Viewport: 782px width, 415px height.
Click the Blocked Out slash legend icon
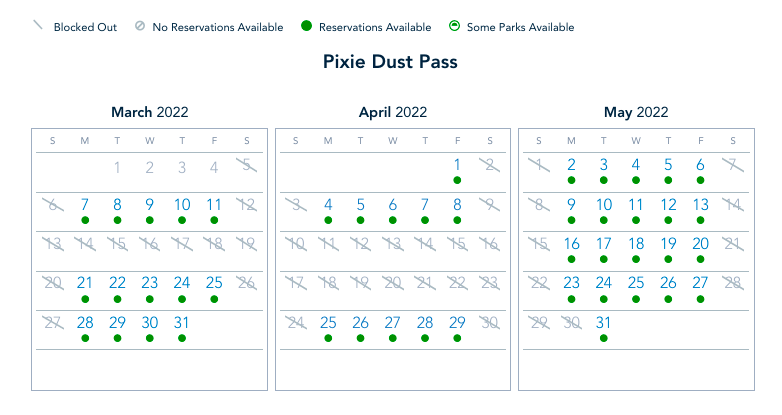point(38,27)
